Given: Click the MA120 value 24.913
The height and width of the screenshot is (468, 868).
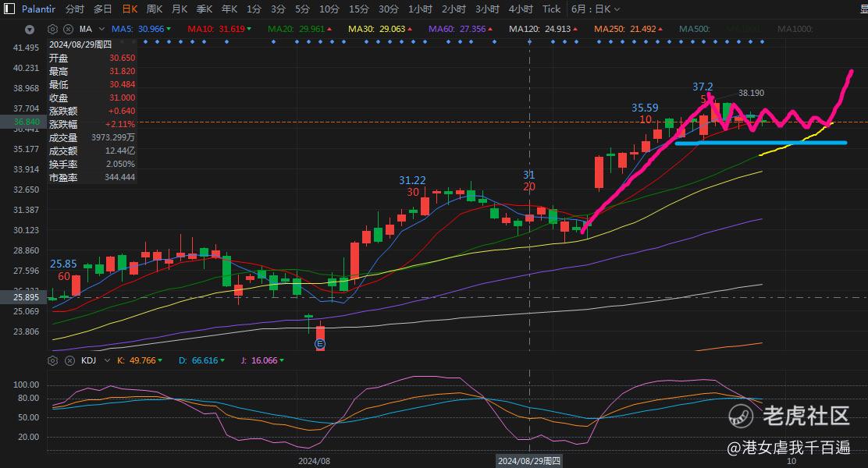Looking at the screenshot, I should pyautogui.click(x=558, y=29).
